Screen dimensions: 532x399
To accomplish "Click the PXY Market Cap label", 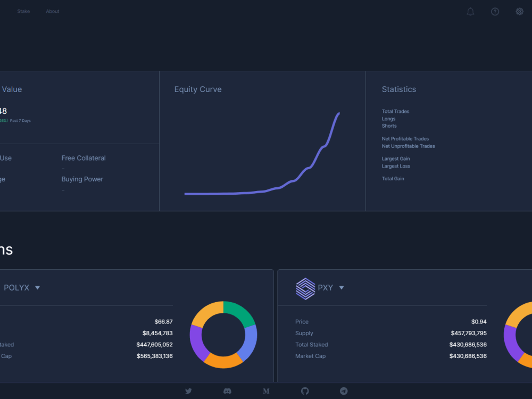I will 310,356.
